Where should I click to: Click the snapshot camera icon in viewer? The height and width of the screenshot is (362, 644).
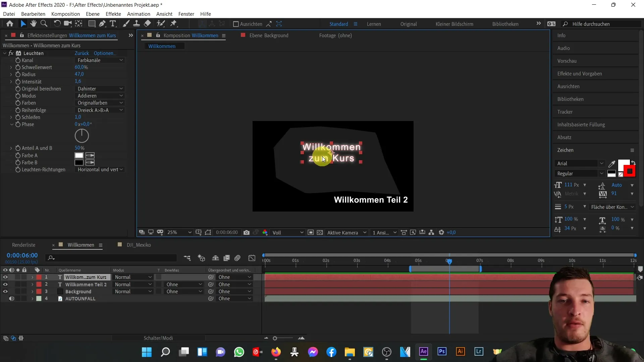[x=247, y=232]
